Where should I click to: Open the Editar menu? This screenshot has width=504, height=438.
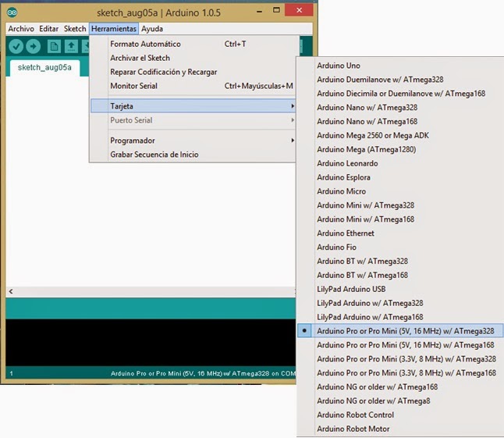pos(49,29)
